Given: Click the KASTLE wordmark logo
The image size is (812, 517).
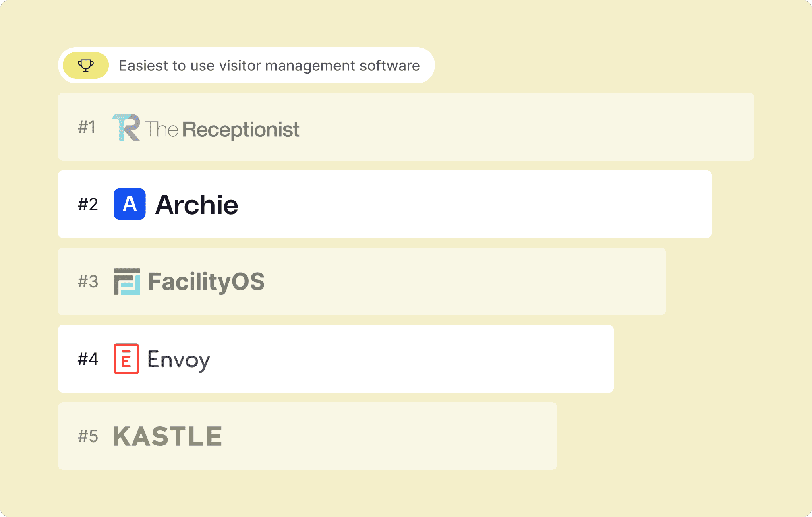Looking at the screenshot, I should click(x=167, y=436).
